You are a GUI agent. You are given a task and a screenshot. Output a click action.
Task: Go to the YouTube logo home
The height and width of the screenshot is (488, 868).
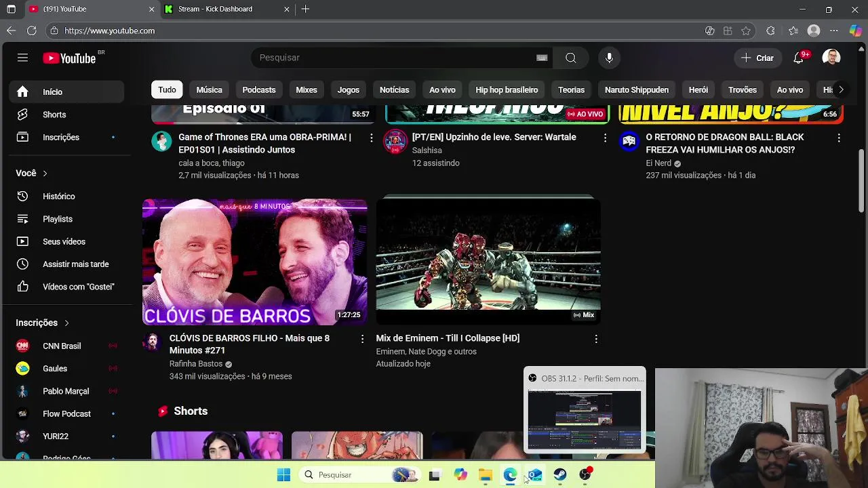click(69, 58)
